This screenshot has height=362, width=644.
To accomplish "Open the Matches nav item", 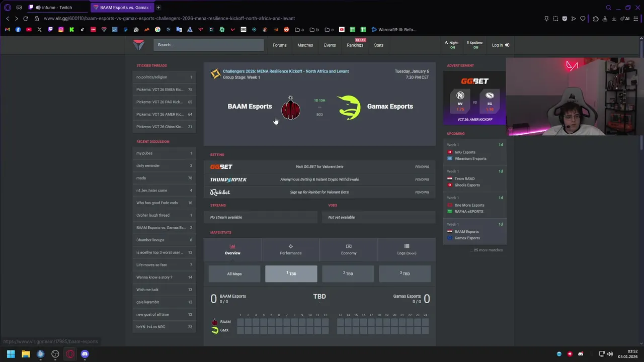I will [305, 45].
